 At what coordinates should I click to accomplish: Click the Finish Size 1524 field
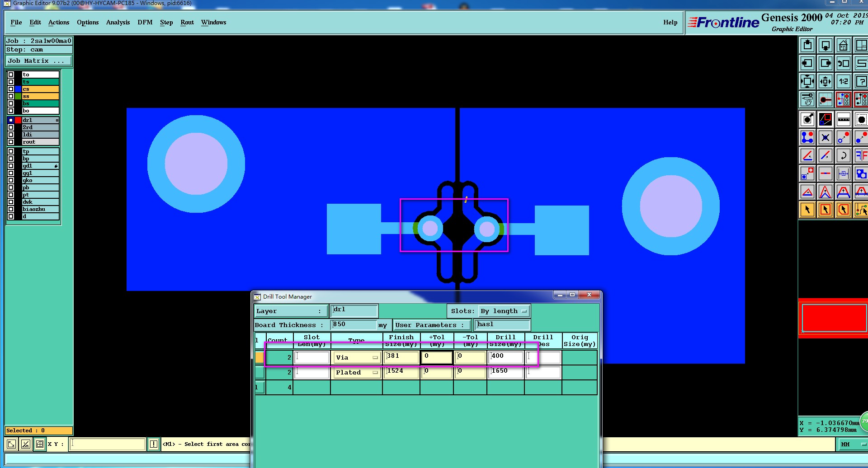[401, 372]
